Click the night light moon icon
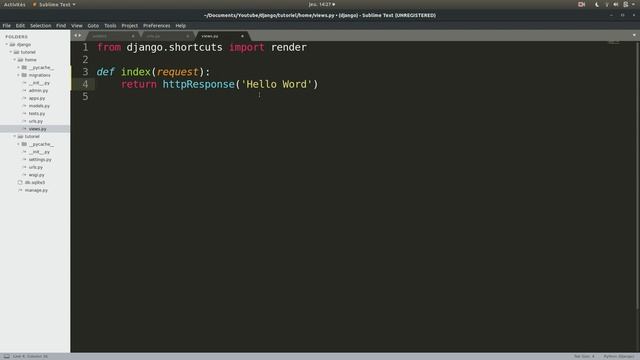The image size is (640, 360). point(597,4)
